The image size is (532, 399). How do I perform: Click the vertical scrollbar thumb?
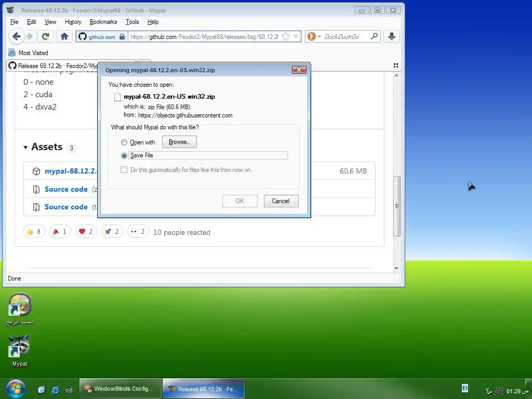(x=396, y=206)
